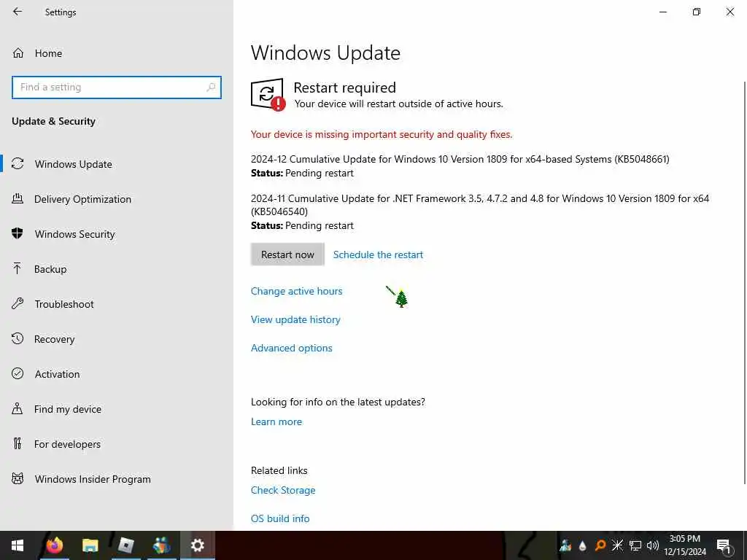Screen dimensions: 747x560
Task: Open the Check Storage link
Action: (283, 491)
